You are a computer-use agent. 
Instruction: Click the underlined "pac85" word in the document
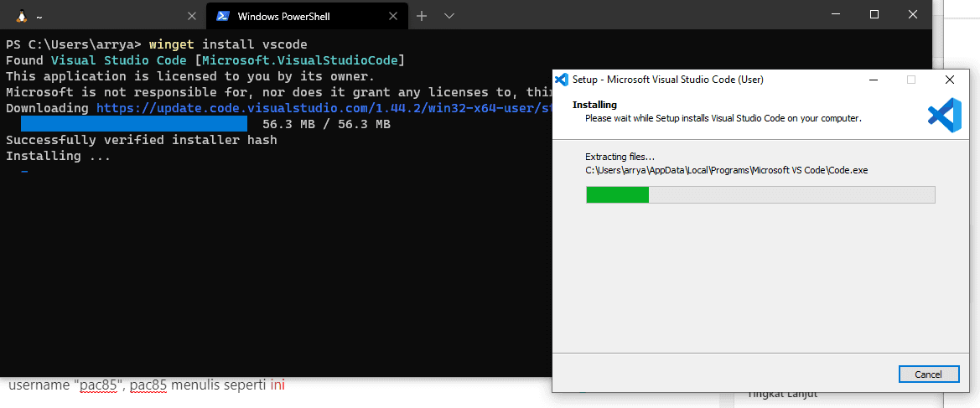[x=96, y=386]
